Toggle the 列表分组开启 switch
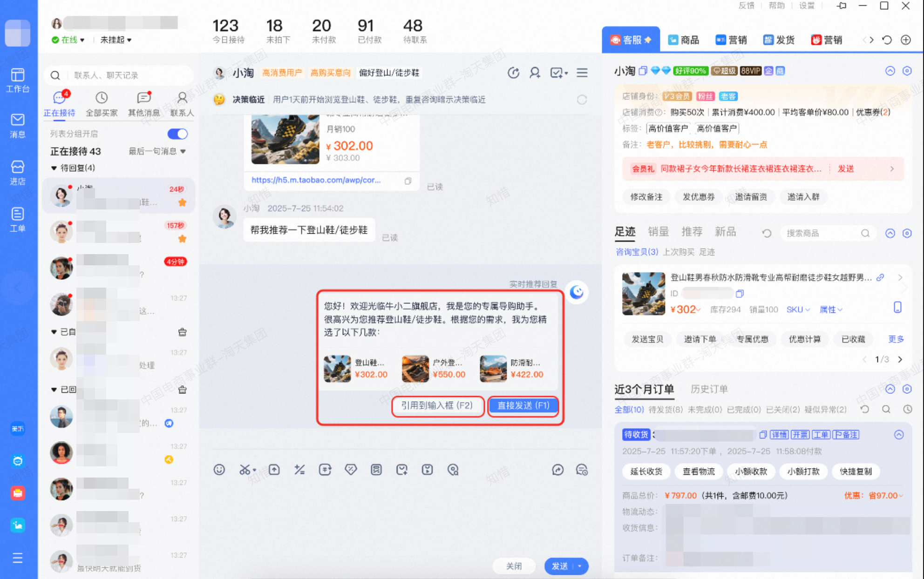 pyautogui.click(x=177, y=134)
